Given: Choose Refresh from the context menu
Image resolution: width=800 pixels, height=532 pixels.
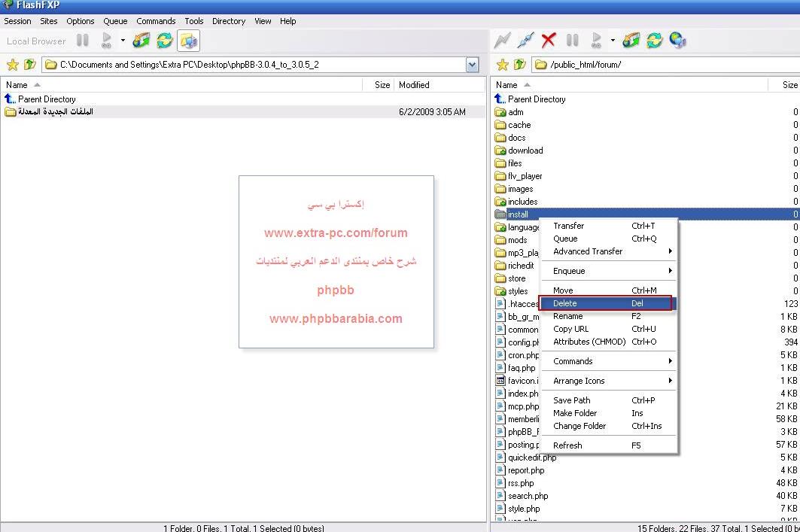Looking at the screenshot, I should pos(608,445).
